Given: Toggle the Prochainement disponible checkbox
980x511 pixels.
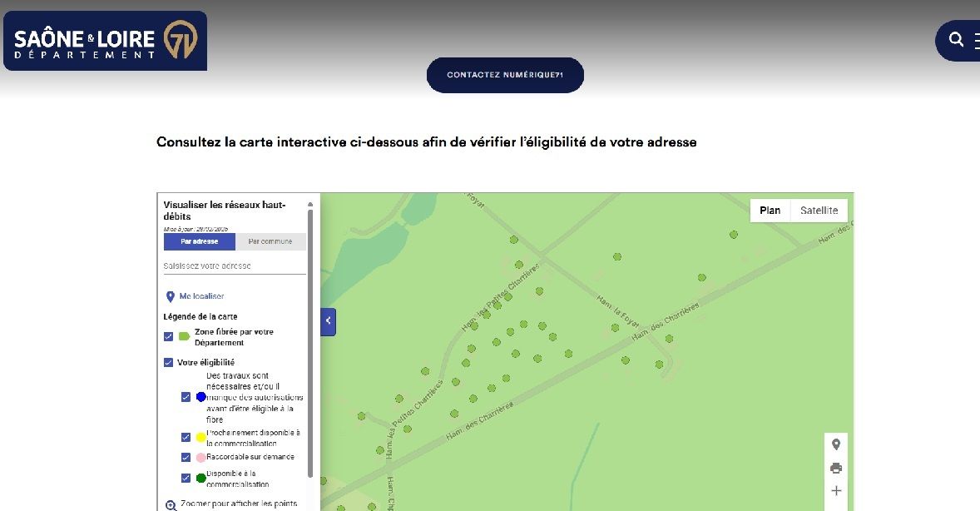Looking at the screenshot, I should click(186, 437).
